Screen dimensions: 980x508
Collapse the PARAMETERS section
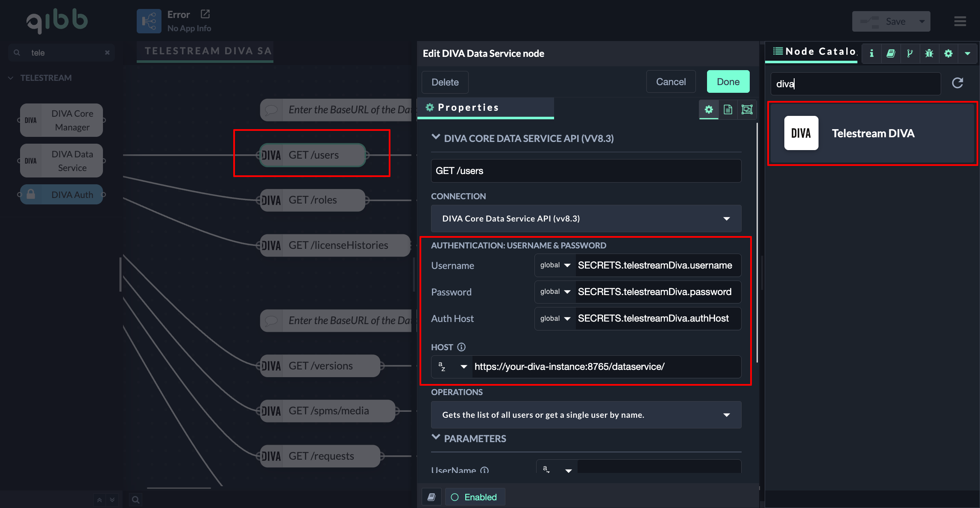pos(436,438)
